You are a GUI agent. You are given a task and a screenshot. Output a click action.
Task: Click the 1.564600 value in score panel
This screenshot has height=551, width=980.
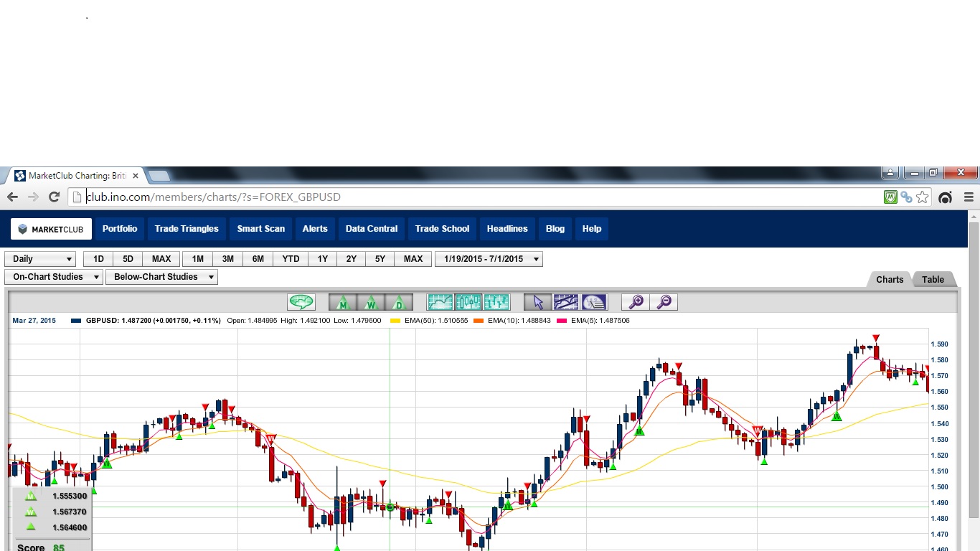[70, 527]
